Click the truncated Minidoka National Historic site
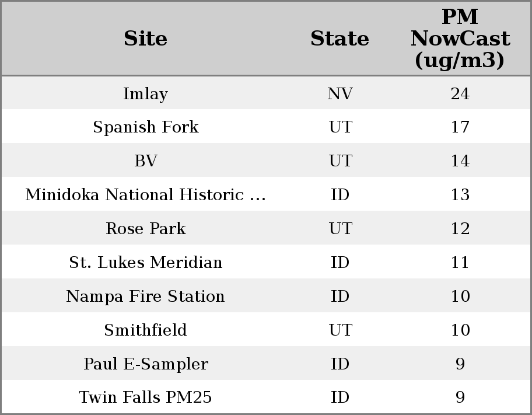This screenshot has height=415, width=532. click(145, 195)
